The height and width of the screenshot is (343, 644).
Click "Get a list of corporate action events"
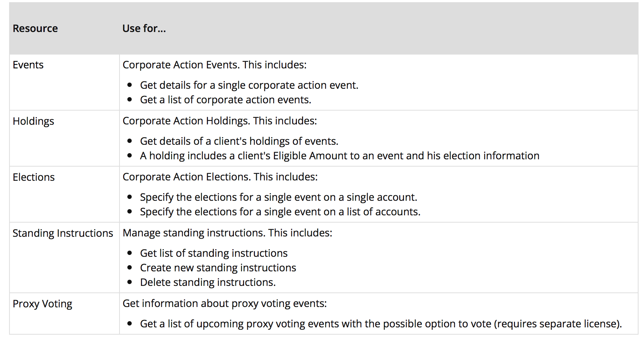tap(225, 100)
